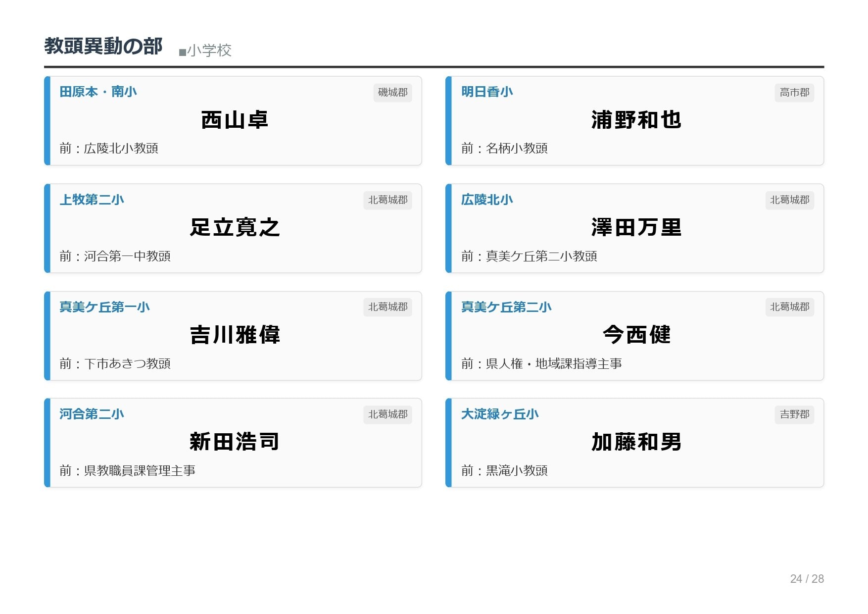This screenshot has width=868, height=614.
Task: Click the 明日香小 school heading
Action: tap(487, 92)
